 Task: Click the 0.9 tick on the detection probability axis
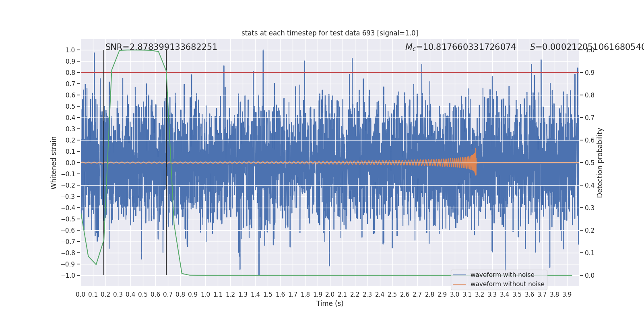[590, 72]
